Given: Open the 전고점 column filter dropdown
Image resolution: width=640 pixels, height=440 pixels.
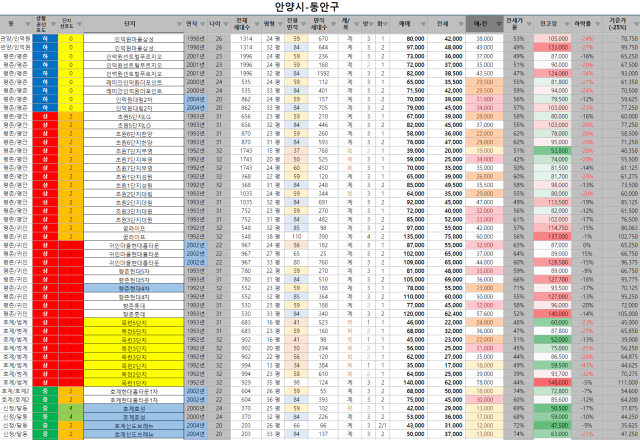Looking at the screenshot, I should click(567, 24).
